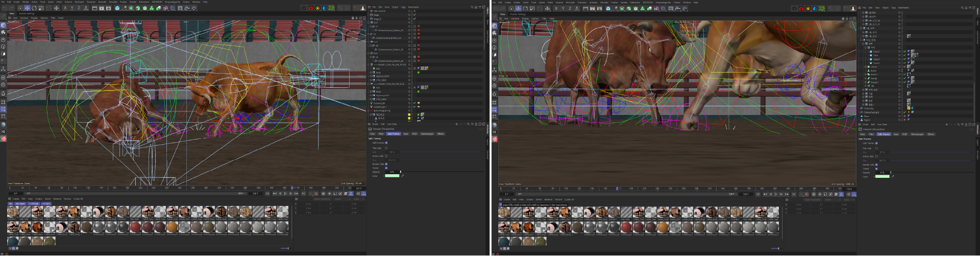The height and width of the screenshot is (256, 980).
Task: Open World coordinate dropdown in left window
Action: pyautogui.click(x=342, y=199)
